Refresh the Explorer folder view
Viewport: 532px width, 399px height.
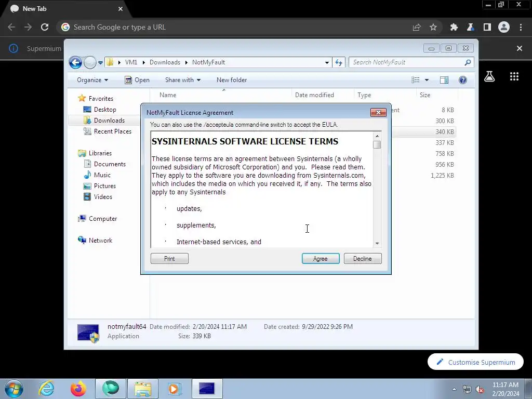click(x=339, y=62)
